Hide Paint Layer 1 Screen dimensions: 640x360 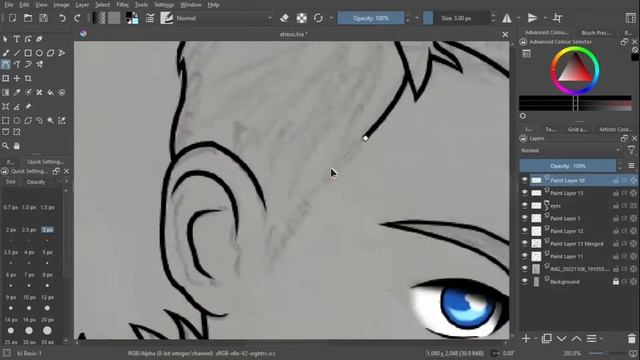(524, 218)
